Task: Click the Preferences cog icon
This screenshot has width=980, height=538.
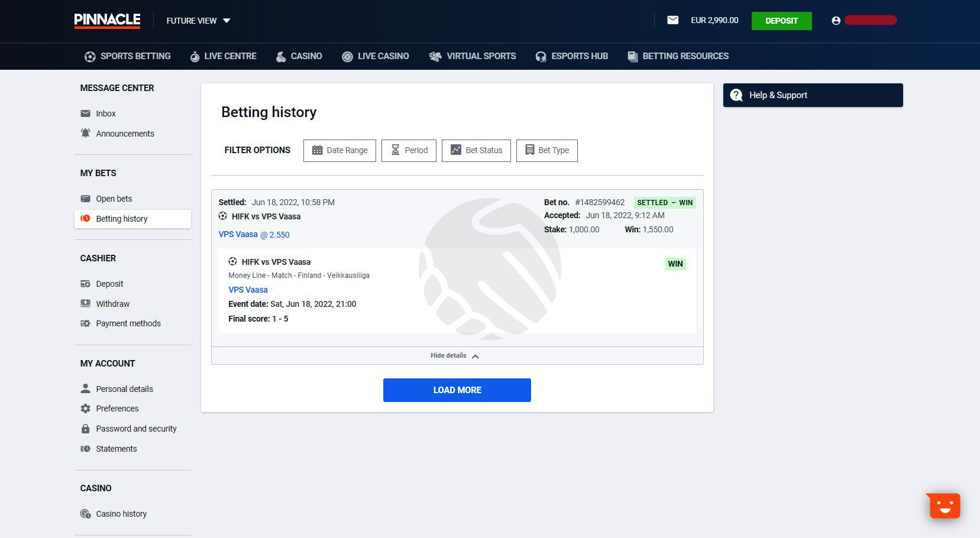Action: [x=85, y=409]
